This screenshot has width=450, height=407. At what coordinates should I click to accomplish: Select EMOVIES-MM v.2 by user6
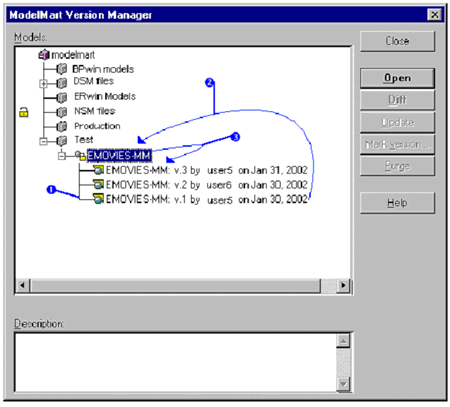[x=207, y=185]
